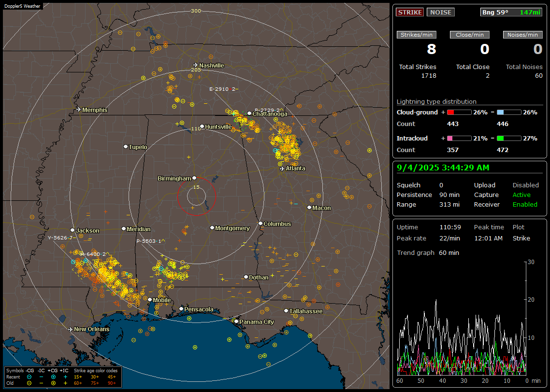The width and height of the screenshot is (550, 392).
Task: Click the Receiver status Enabled
Action: [525, 204]
